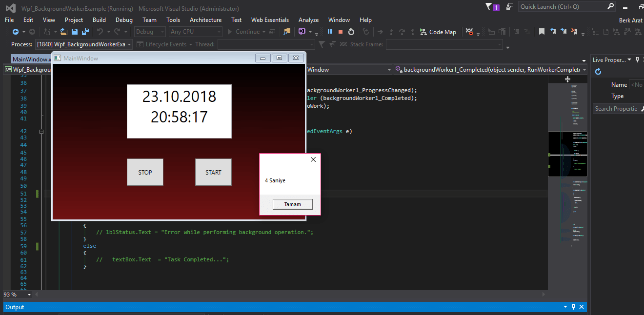Viewport: 644px width, 315px height.
Task: Go to the next bookmark
Action: click(x=563, y=32)
